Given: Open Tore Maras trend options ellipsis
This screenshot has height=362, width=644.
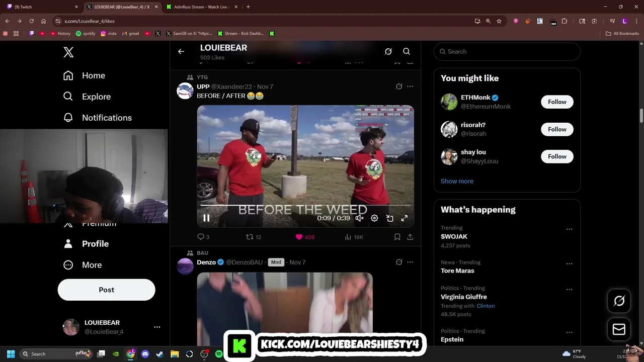Looking at the screenshot, I should tap(570, 263).
